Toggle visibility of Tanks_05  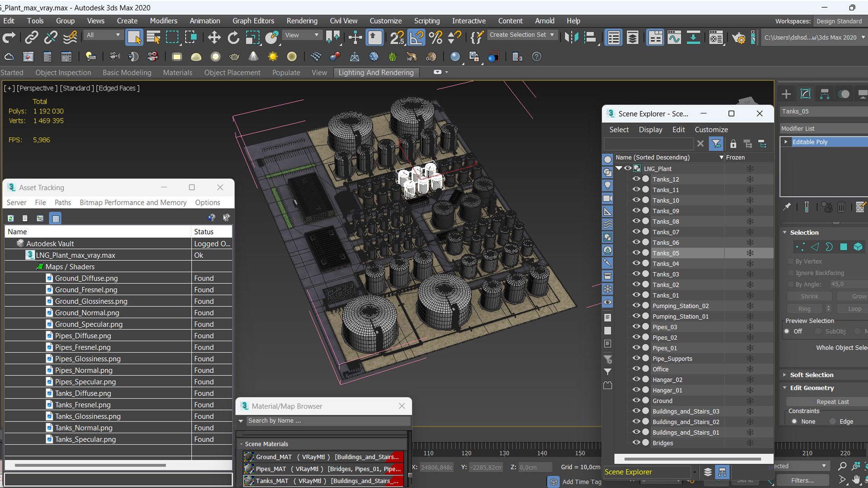(636, 253)
